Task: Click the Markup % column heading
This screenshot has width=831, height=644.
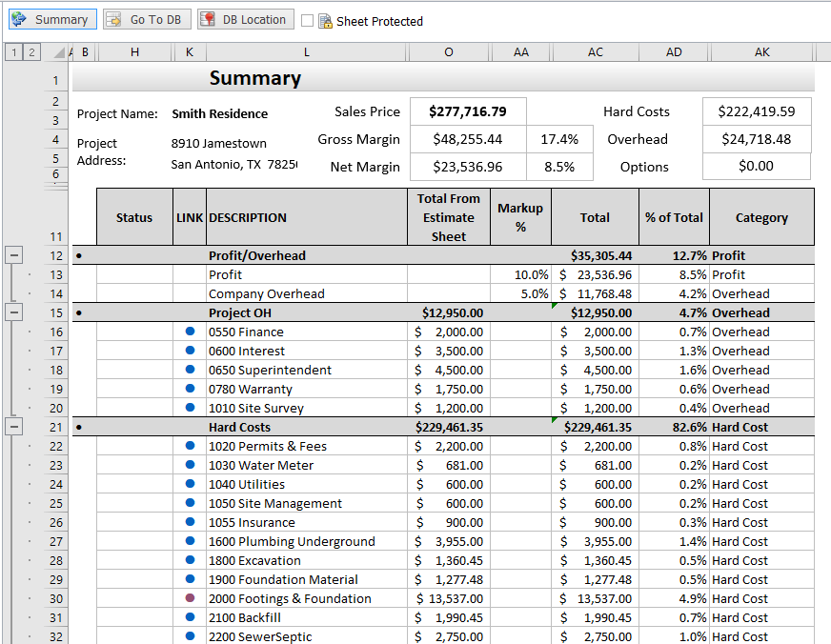Action: (520, 217)
